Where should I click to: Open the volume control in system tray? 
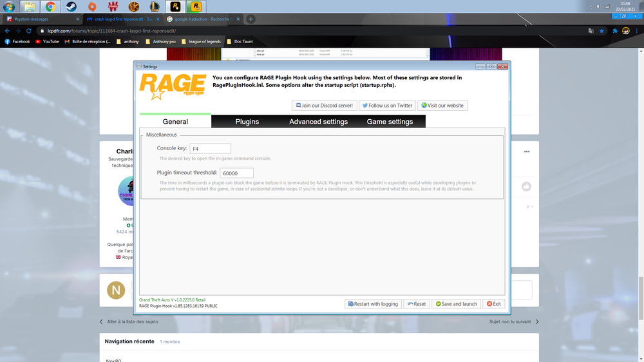[599, 6]
